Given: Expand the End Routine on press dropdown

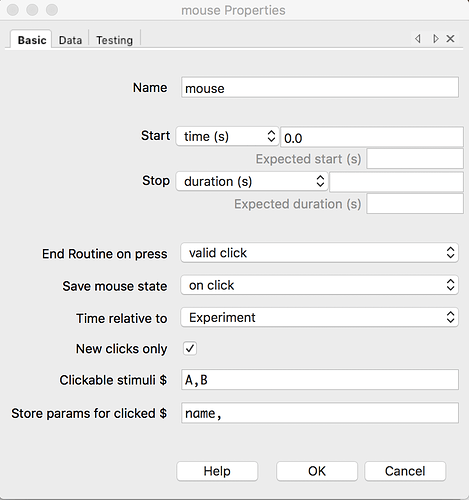Looking at the screenshot, I should (319, 253).
